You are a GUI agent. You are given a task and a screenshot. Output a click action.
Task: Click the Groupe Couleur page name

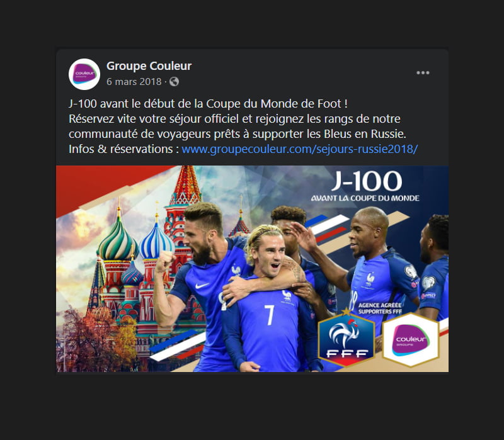tap(149, 66)
